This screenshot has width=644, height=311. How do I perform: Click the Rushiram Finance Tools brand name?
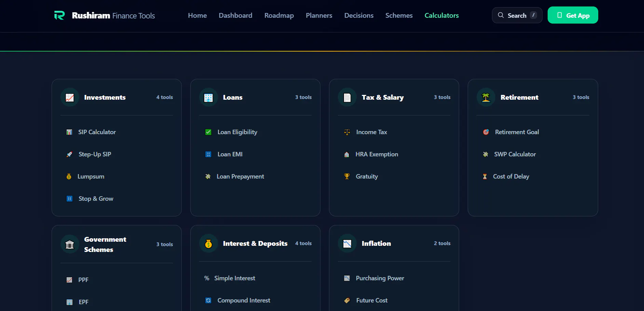coord(113,16)
